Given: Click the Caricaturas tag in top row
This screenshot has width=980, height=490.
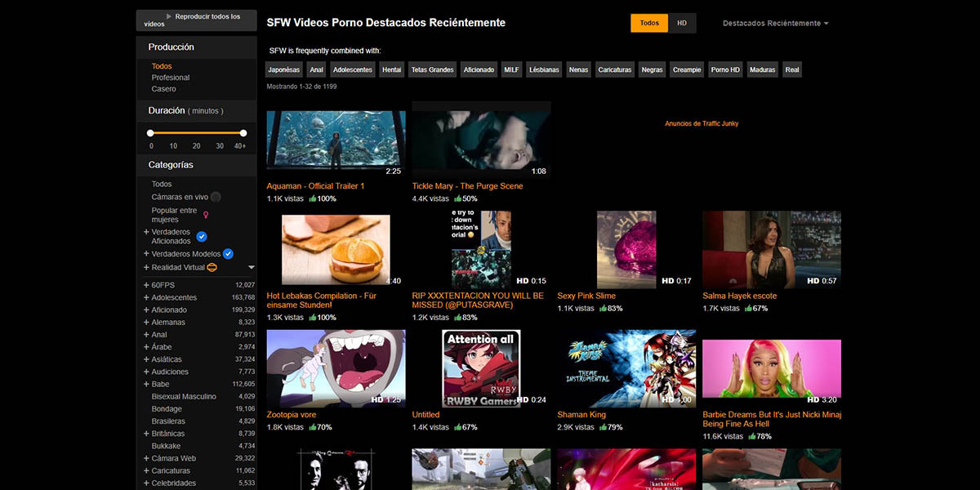Looking at the screenshot, I should click(x=615, y=69).
